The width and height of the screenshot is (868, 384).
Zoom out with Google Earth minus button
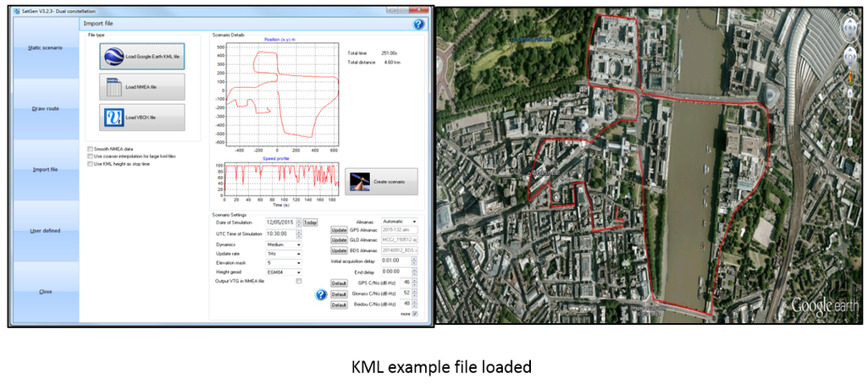click(x=849, y=142)
